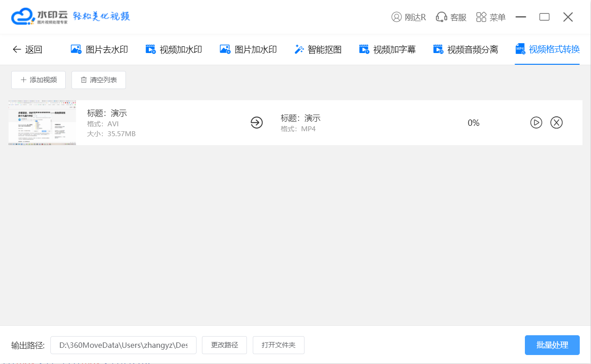Image resolution: width=591 pixels, height=364 pixels.
Task: Go back with the 返回 arrow
Action: [x=27, y=49]
